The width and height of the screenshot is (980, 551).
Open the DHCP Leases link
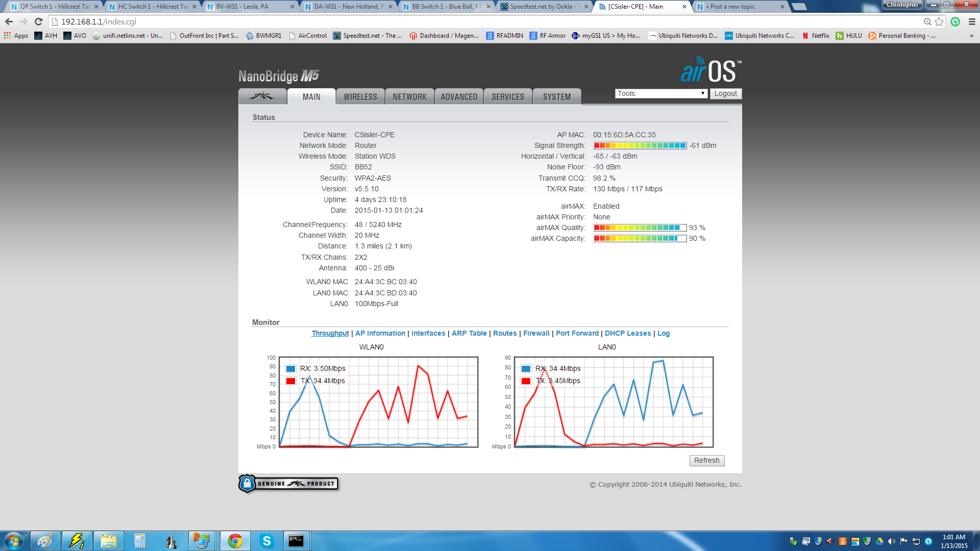[x=628, y=333]
